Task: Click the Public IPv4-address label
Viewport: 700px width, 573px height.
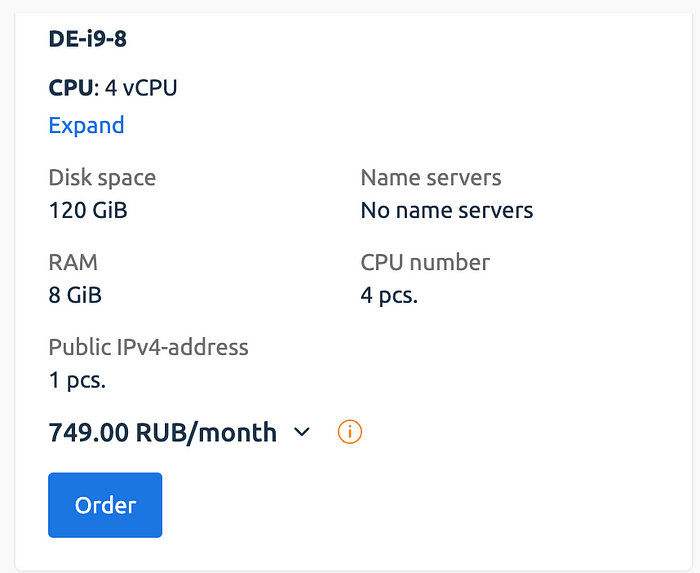Action: pyautogui.click(x=148, y=348)
